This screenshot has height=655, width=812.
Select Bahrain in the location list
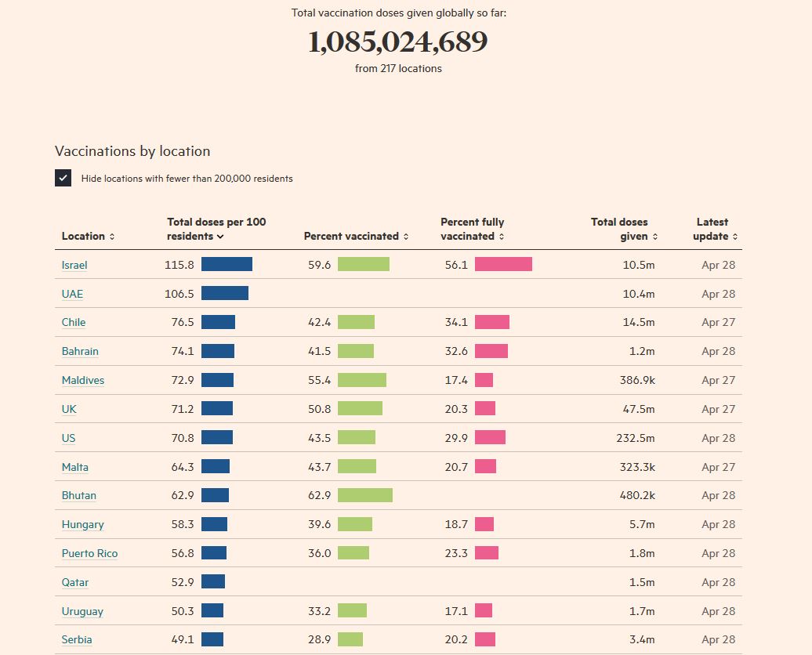(80, 351)
